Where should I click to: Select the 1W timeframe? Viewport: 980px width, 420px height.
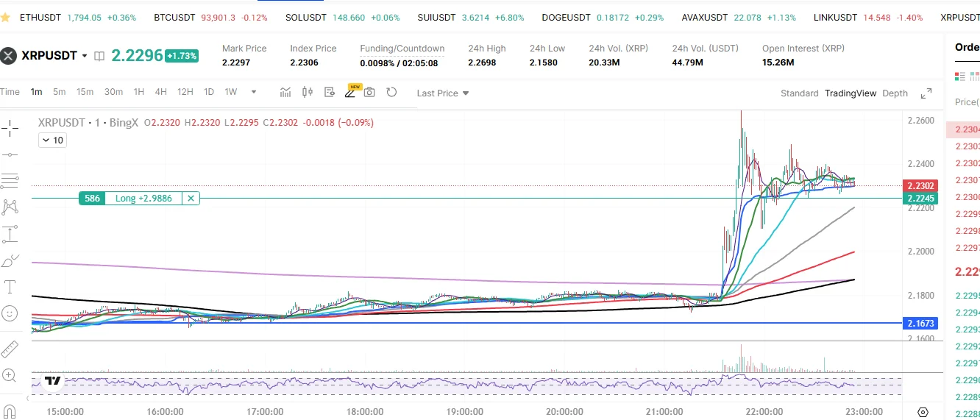(x=230, y=92)
